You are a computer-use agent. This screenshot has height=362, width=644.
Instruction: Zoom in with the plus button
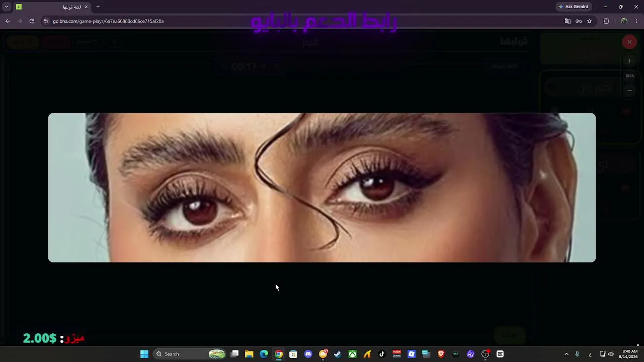tap(629, 61)
